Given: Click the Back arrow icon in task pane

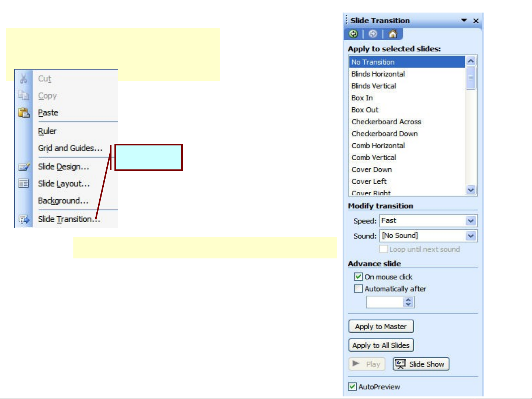Looking at the screenshot, I should tap(353, 34).
